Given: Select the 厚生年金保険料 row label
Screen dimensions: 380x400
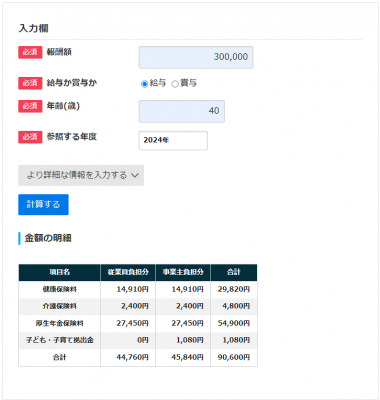Looking at the screenshot, I should tap(59, 323).
